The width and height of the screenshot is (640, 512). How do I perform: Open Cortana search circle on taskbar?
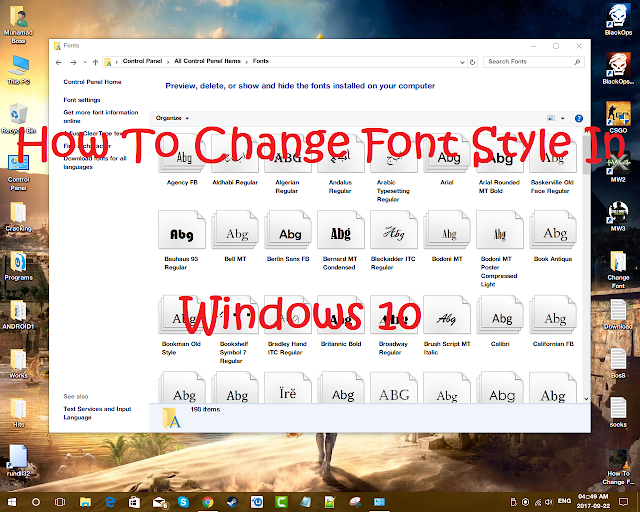[36, 502]
